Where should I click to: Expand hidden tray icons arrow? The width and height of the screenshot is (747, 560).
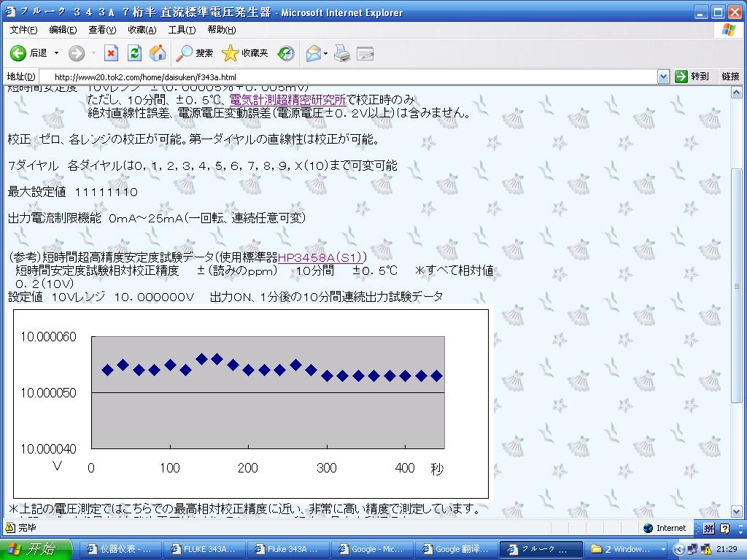click(680, 550)
